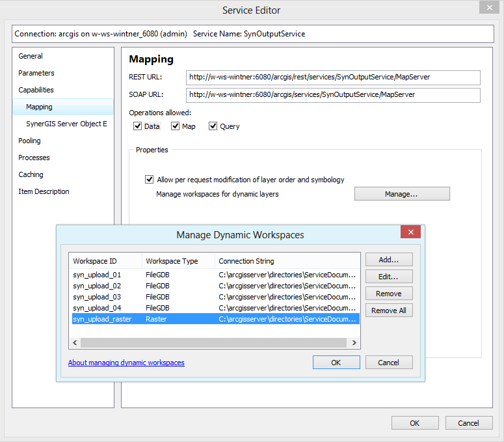Close the Manage Dynamic Workspaces dialog
This screenshot has height=442, width=504.
(x=410, y=232)
